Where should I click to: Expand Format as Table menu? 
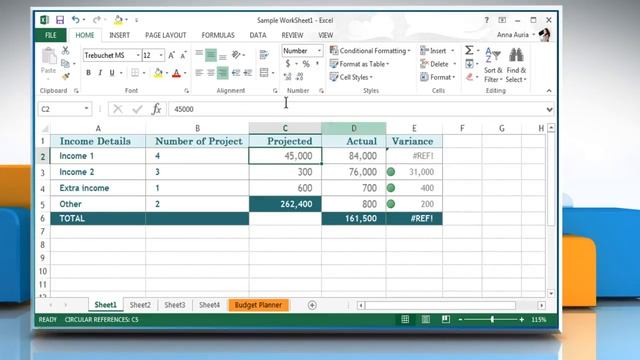coord(359,64)
